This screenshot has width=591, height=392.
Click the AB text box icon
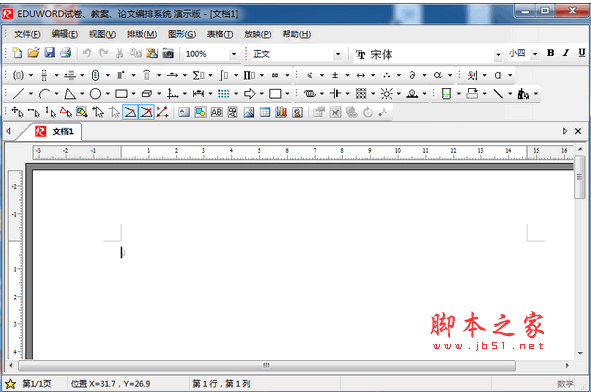(216, 112)
